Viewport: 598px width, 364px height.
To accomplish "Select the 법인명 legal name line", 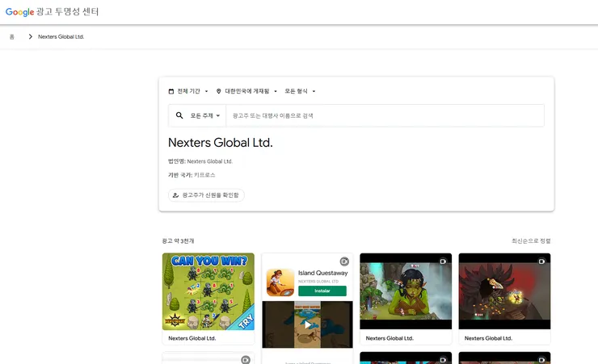I will click(200, 161).
